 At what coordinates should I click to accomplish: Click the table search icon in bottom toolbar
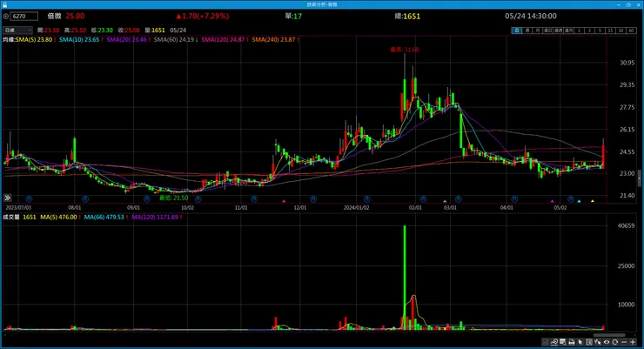click(x=563, y=342)
